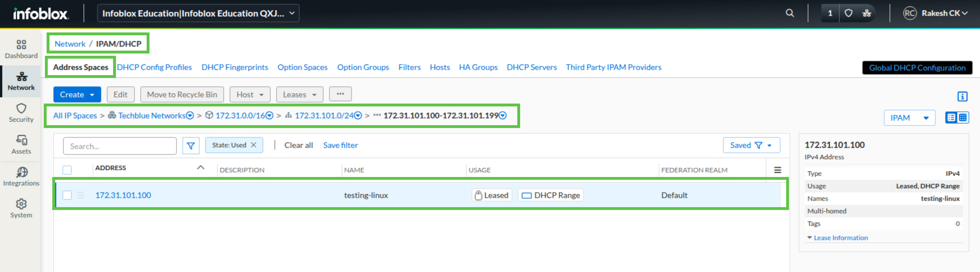Click the info panel icon
This screenshot has width=980, height=272.
point(962,96)
